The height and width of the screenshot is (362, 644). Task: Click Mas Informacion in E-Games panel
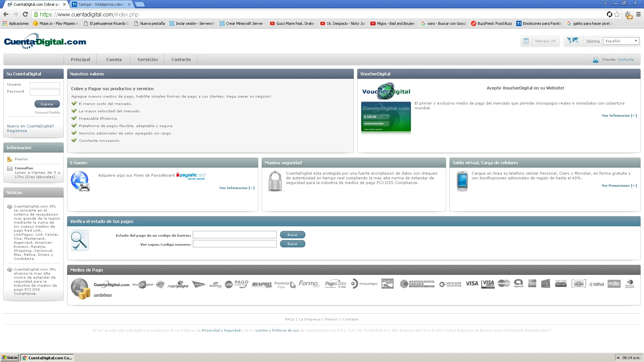click(237, 188)
